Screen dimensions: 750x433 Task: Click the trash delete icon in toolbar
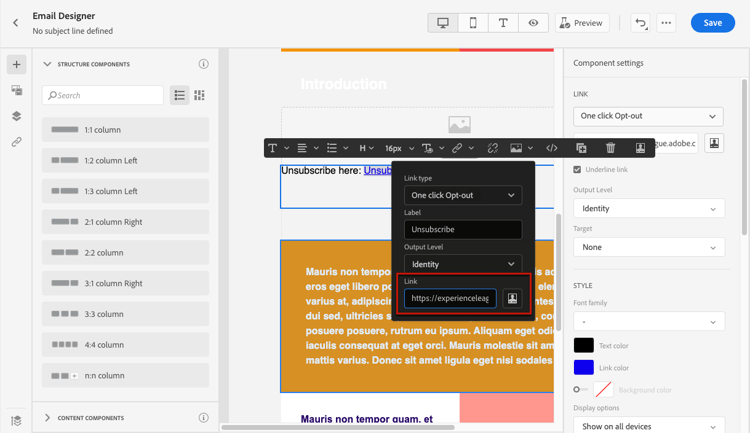[610, 148]
